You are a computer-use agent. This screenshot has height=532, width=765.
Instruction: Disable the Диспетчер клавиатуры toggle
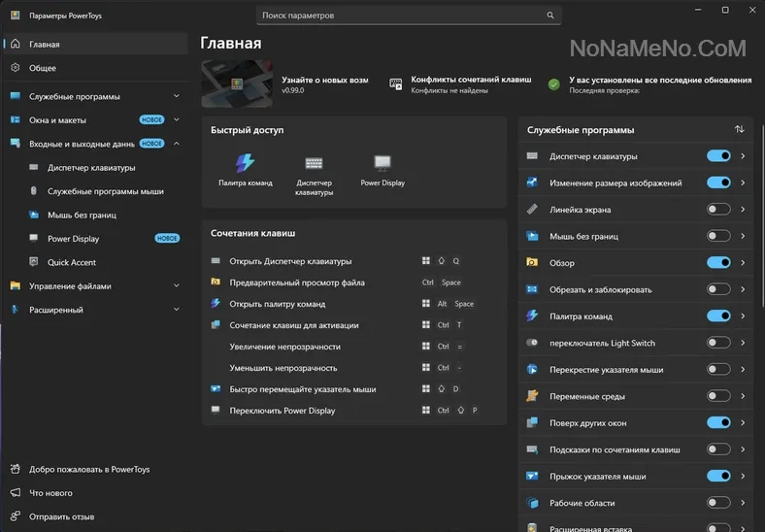pyautogui.click(x=718, y=156)
